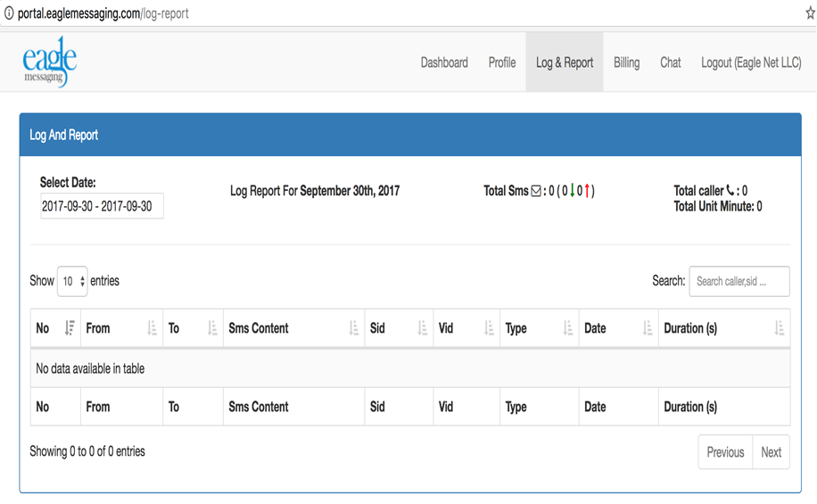Screen dimensions: 817x504
Task: Sort table by Vid column icon
Action: point(489,328)
